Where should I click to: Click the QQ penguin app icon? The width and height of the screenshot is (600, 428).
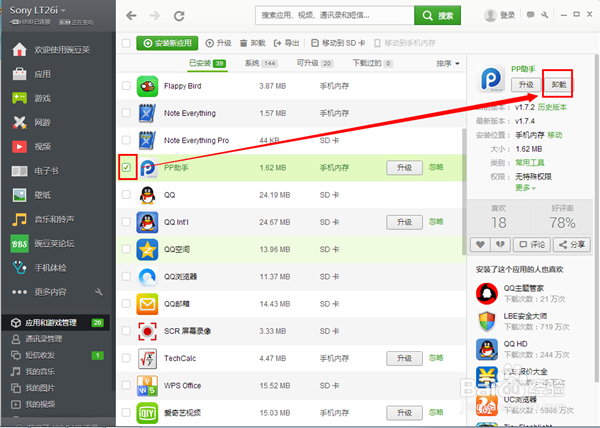(147, 195)
